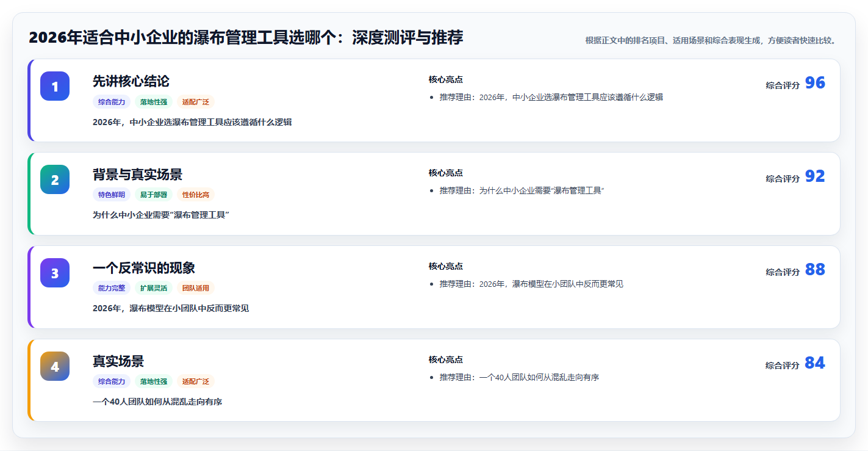Open the 先讲核心结论 card heading
Viewport: 868px width, 451px height.
(x=131, y=81)
